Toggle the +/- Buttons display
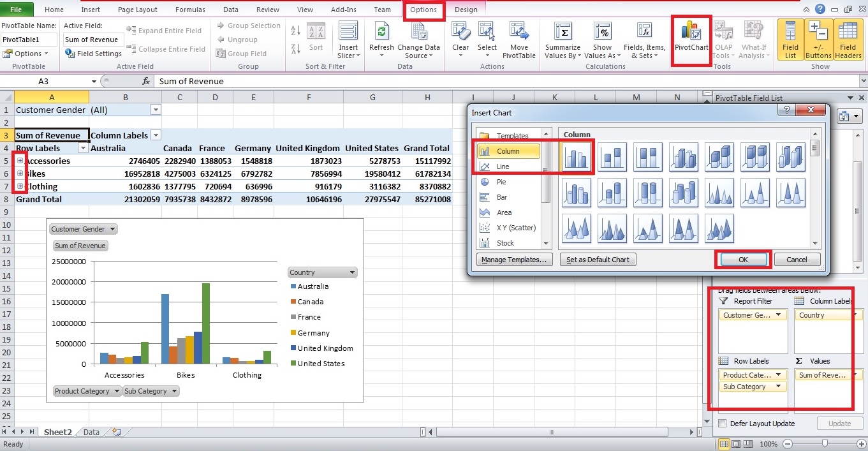The width and height of the screenshot is (868, 451). tap(817, 38)
